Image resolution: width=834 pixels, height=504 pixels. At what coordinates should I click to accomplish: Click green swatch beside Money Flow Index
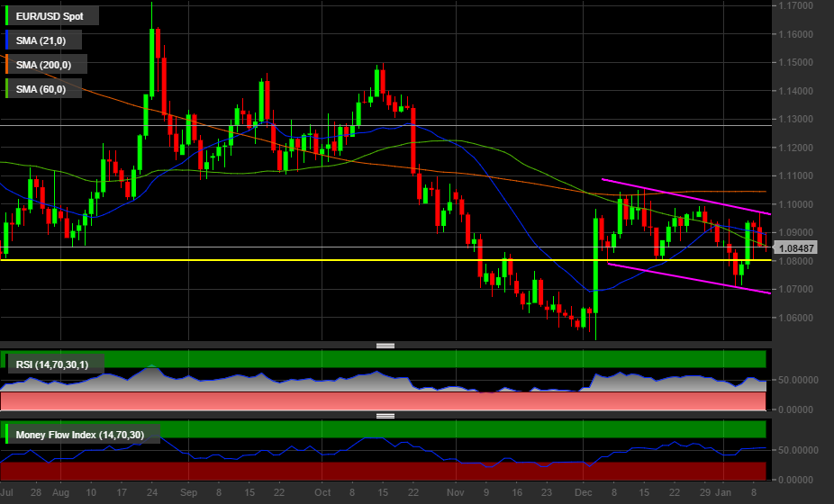[x=7, y=436]
